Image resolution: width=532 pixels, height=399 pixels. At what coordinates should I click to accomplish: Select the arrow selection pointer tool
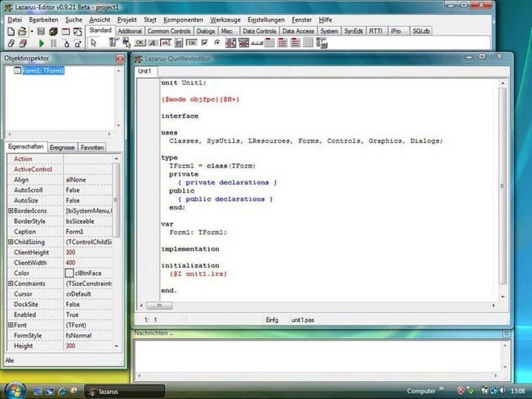pos(93,43)
